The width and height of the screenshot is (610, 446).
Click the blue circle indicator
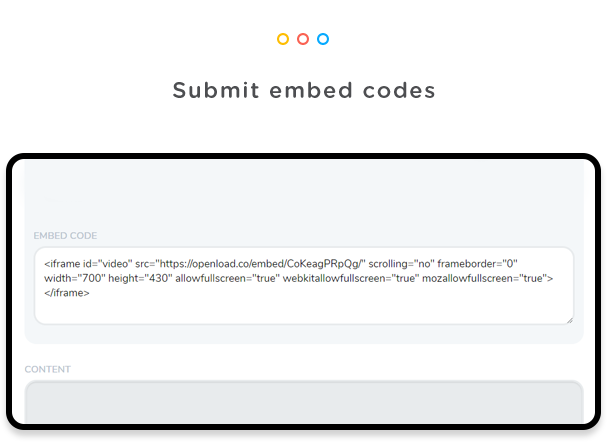click(323, 39)
